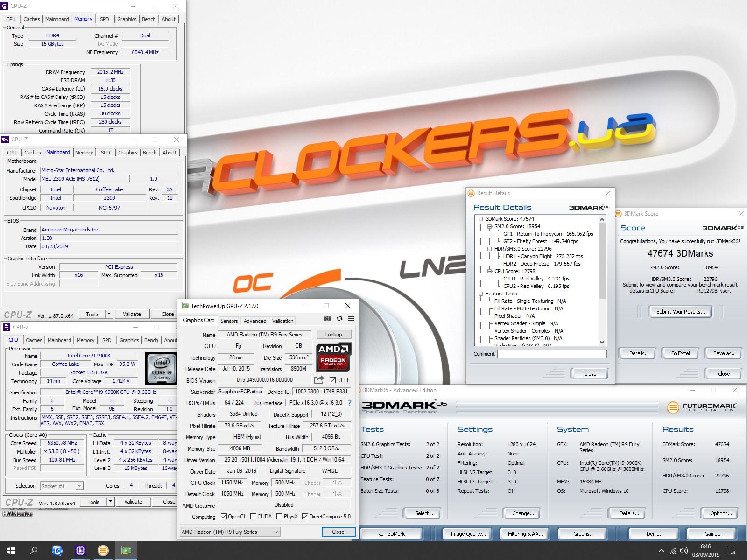747x560 pixels.
Task: Click the Image Quality button
Action: [468, 534]
